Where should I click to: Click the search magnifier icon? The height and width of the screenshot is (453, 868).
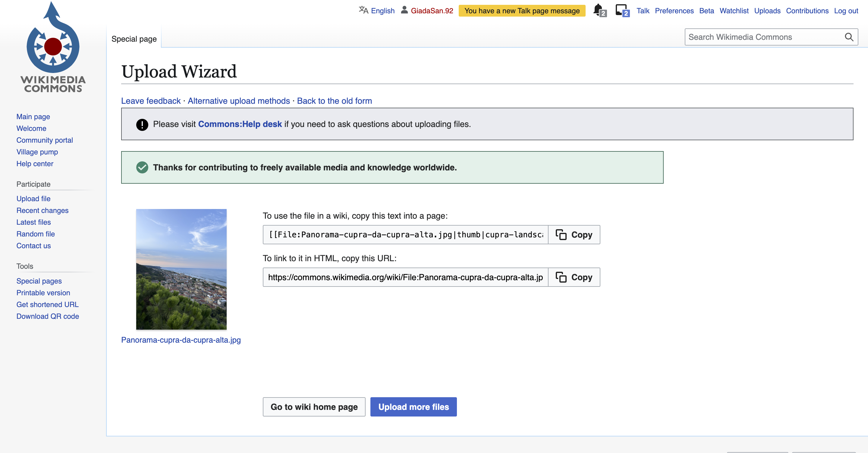[x=849, y=37]
